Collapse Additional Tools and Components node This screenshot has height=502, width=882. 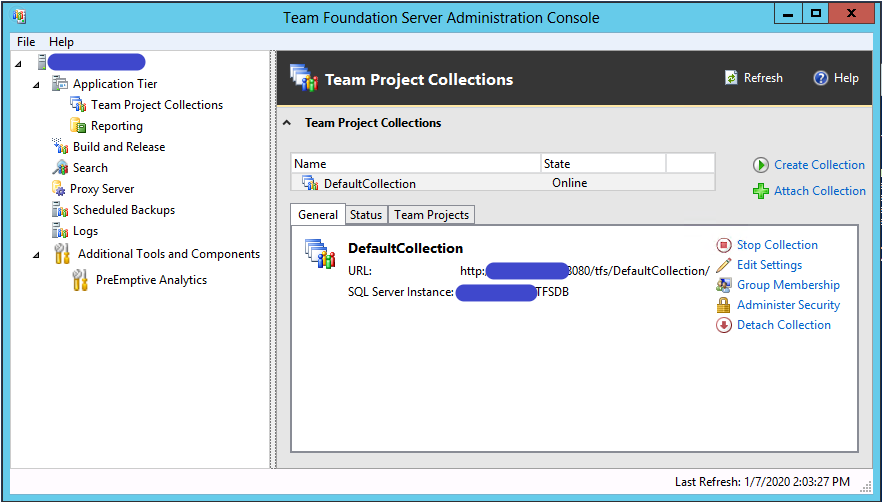coord(37,255)
